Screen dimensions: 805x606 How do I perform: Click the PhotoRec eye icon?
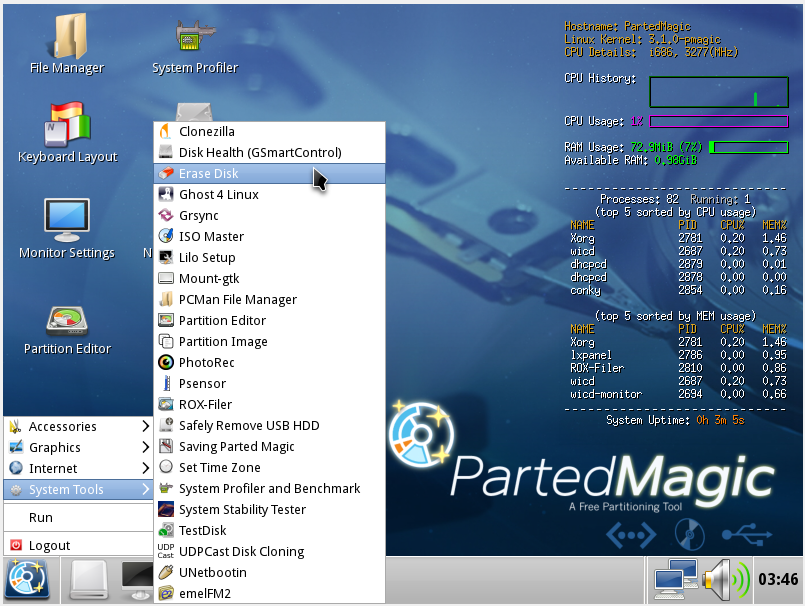point(165,363)
